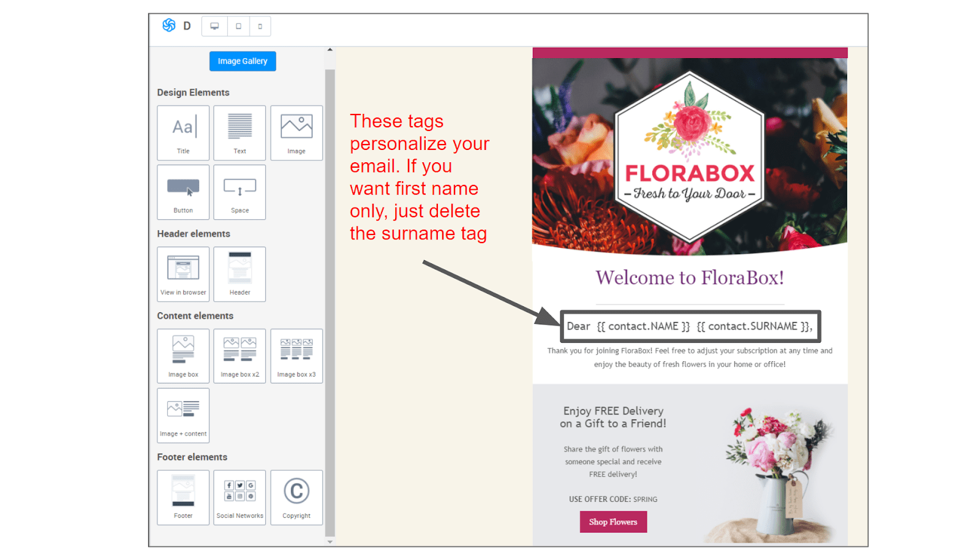The width and height of the screenshot is (980, 551).
Task: Select the Image box x2 element
Action: click(239, 356)
